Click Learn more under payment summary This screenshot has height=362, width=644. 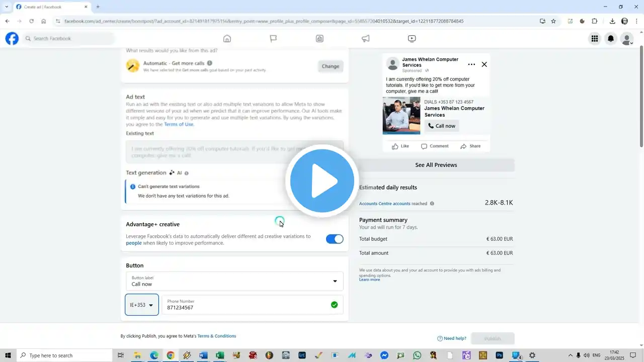tap(369, 280)
